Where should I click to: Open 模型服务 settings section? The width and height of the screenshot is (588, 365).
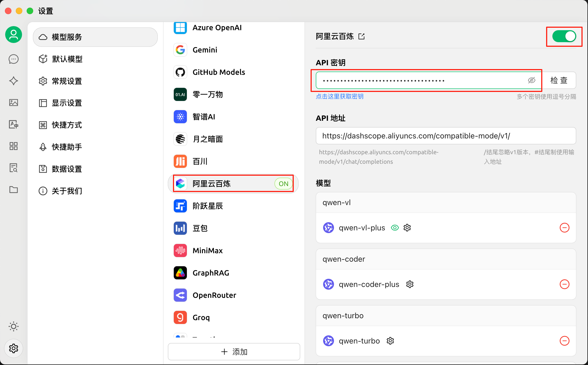tap(95, 37)
